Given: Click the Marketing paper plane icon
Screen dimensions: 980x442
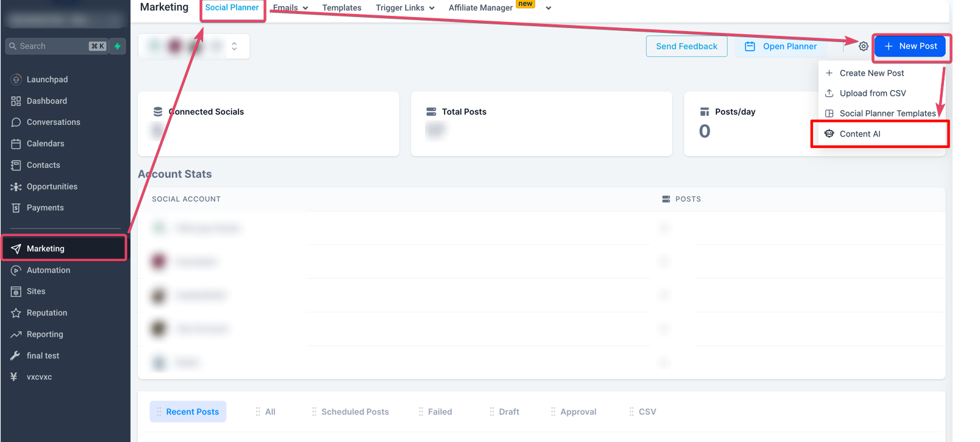Looking at the screenshot, I should coord(16,249).
